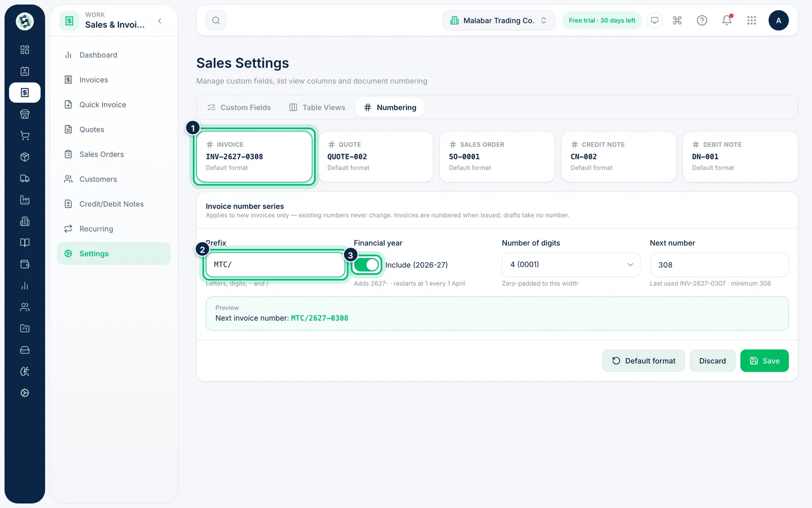This screenshot has width=812, height=508.
Task: Click the search icon in top bar
Action: pos(216,20)
